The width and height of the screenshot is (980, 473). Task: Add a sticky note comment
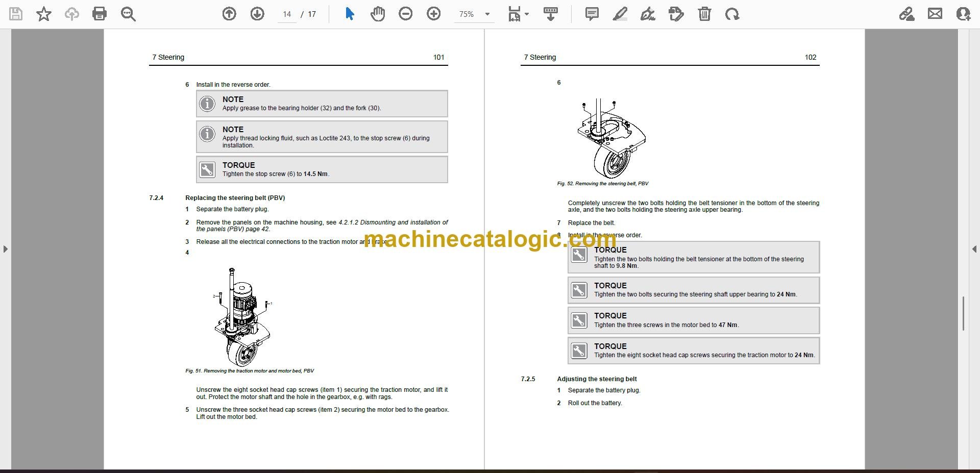[x=592, y=14]
